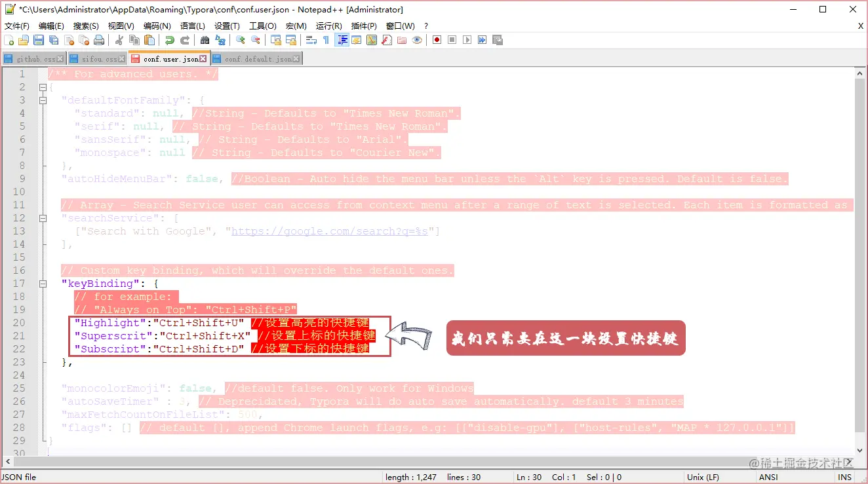Collapse the defaultFontFamily code fold
868x484 pixels.
(x=43, y=100)
